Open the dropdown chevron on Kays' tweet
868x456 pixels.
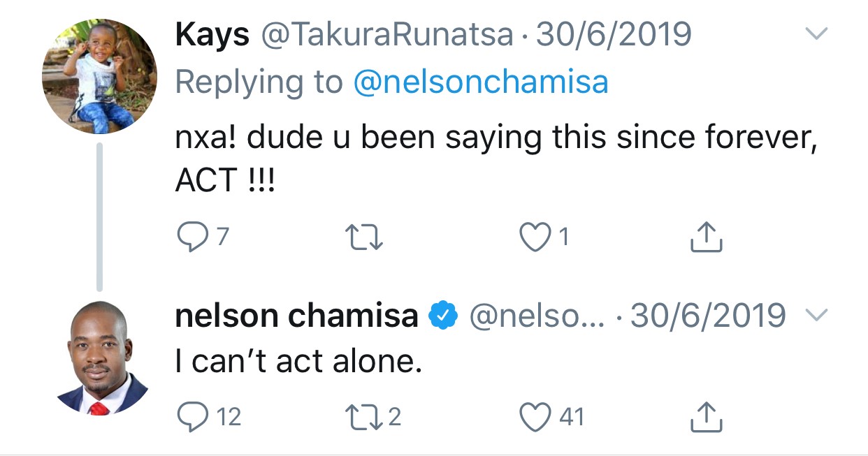[x=816, y=34]
